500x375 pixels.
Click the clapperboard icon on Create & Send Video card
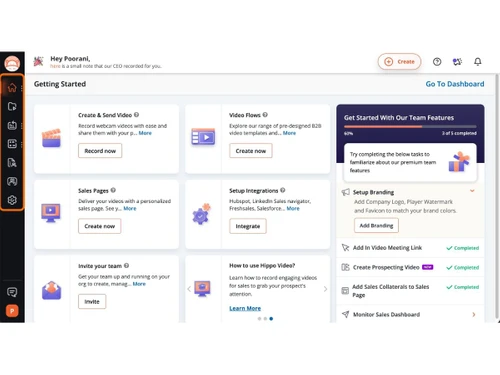[x=51, y=138]
